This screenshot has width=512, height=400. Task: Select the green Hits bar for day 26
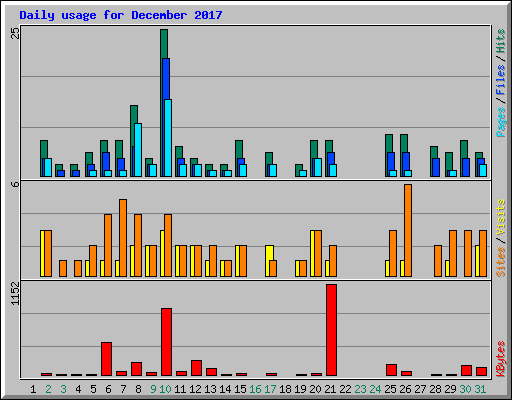[x=404, y=143]
